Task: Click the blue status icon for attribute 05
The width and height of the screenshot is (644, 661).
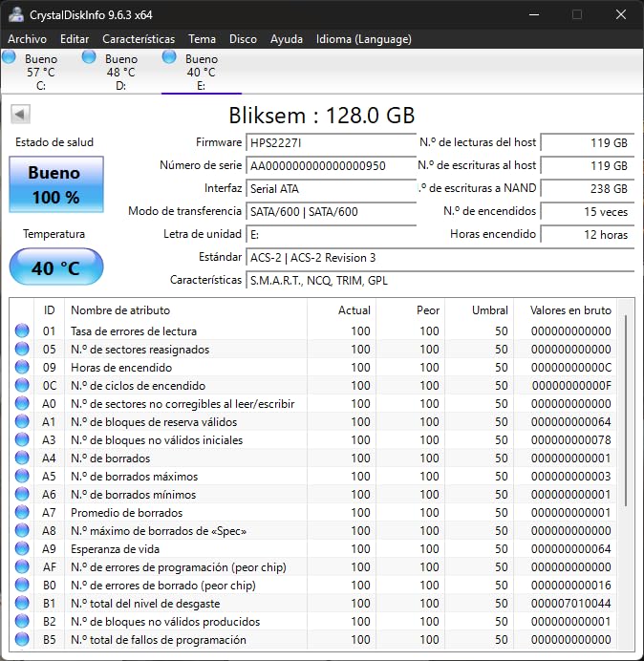Action: [x=22, y=349]
